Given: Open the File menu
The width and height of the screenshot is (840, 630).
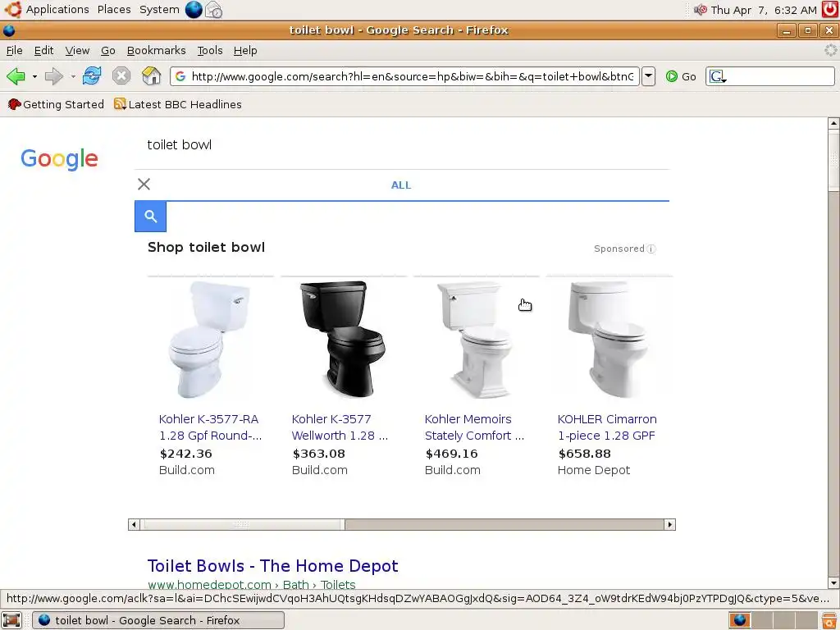Looking at the screenshot, I should [15, 50].
